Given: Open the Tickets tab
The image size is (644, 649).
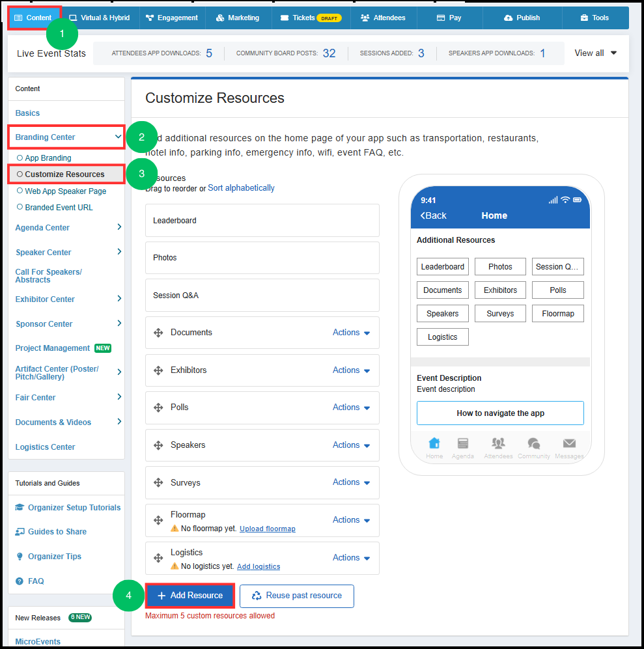Looking at the screenshot, I should (311, 18).
